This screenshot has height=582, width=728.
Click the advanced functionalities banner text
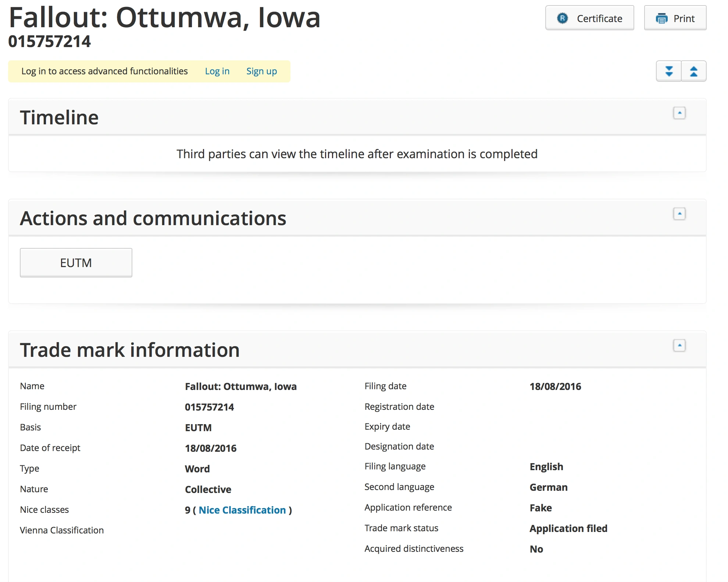pos(104,71)
